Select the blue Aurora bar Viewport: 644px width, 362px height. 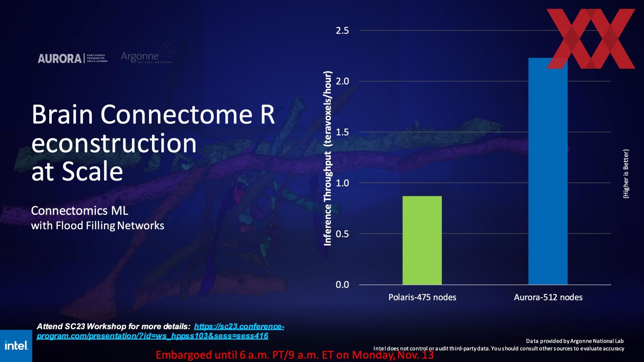pyautogui.click(x=548, y=171)
